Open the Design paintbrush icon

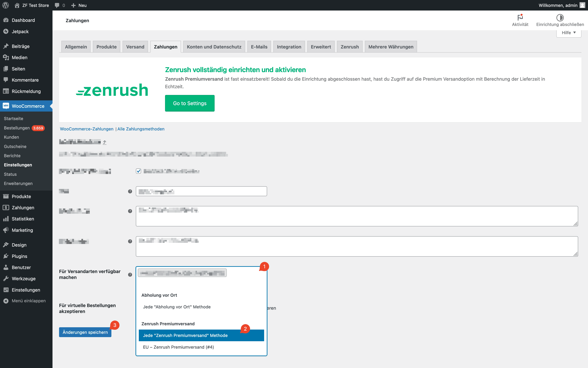6,245
